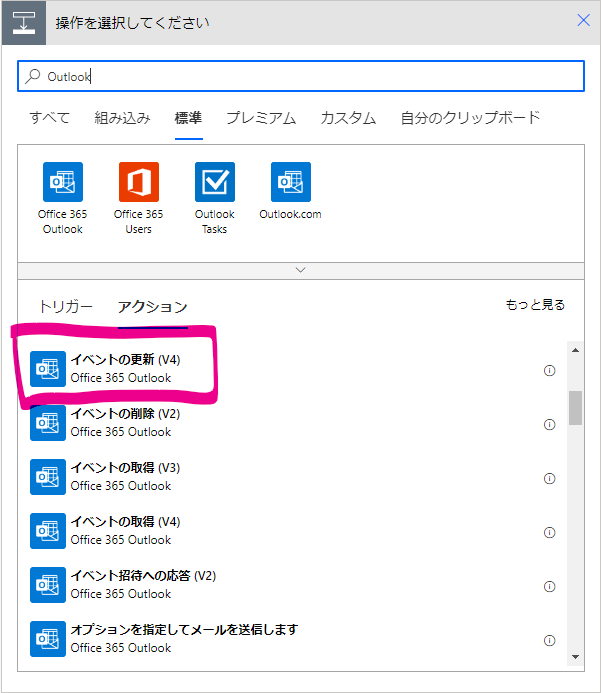601x693 pixels.
Task: Switch to 自分のクリップボード tab
Action: tap(470, 118)
